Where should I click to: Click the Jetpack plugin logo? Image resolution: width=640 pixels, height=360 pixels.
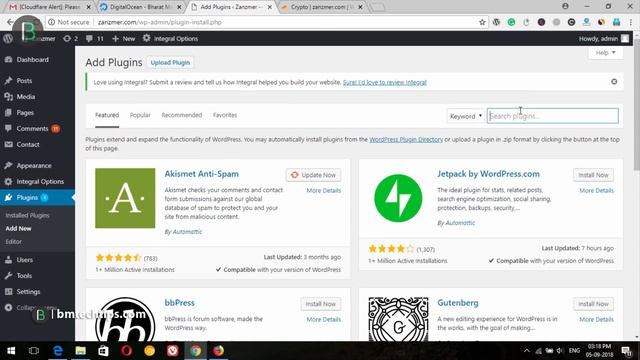[x=398, y=198]
